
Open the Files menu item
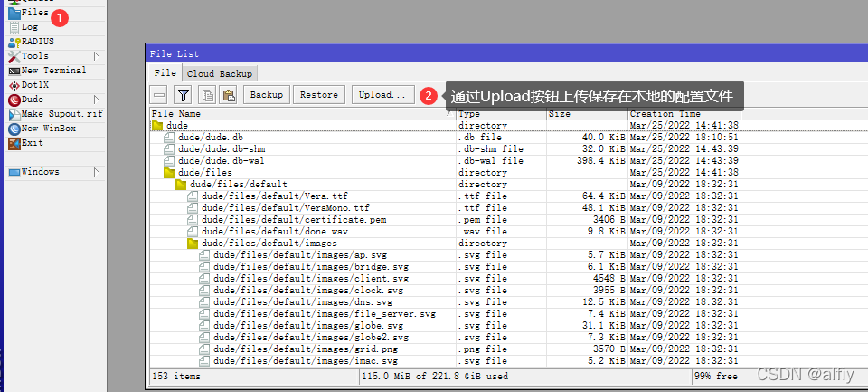coord(35,12)
